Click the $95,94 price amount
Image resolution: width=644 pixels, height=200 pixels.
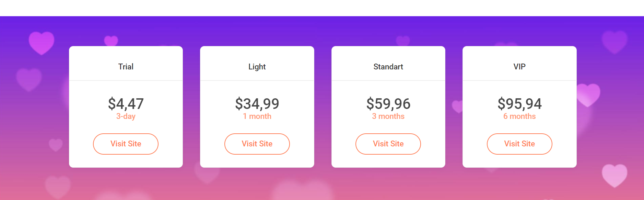(519, 103)
